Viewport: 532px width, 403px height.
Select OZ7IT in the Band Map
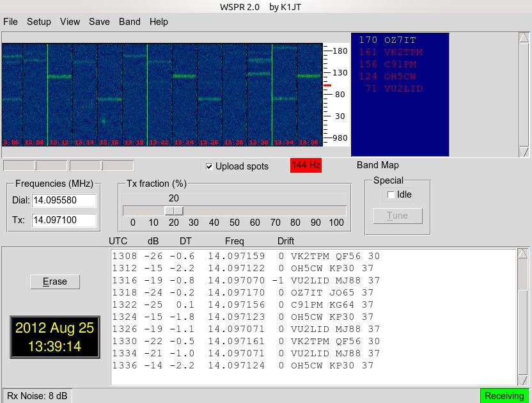[400, 40]
